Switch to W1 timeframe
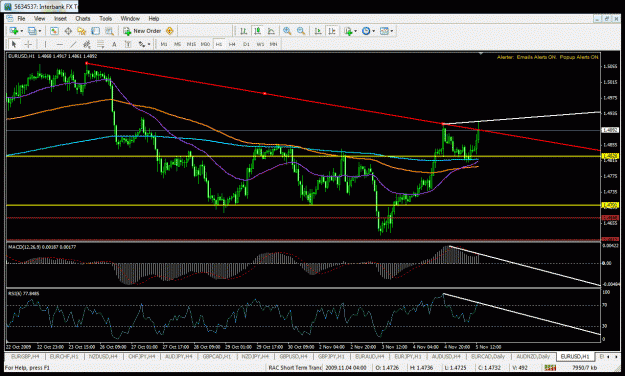The width and height of the screenshot is (625, 376). tap(260, 44)
